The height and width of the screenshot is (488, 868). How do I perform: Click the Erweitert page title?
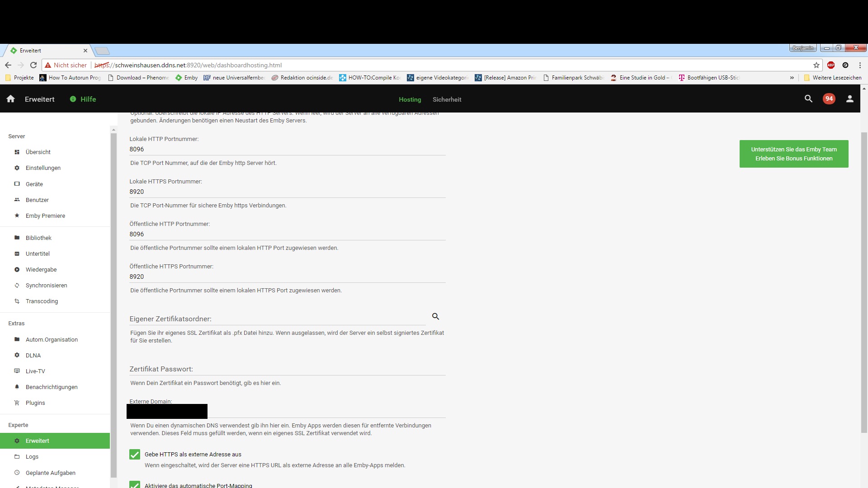(x=40, y=99)
